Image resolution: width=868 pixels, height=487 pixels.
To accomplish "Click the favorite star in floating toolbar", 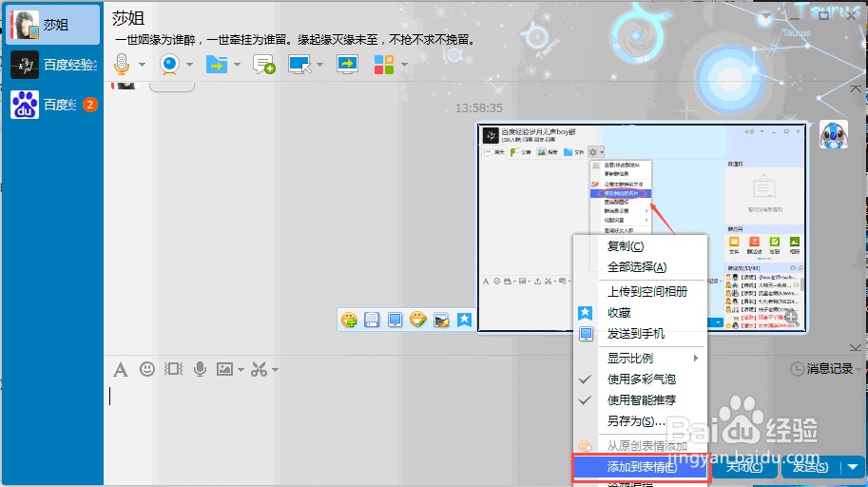I will coord(464,320).
